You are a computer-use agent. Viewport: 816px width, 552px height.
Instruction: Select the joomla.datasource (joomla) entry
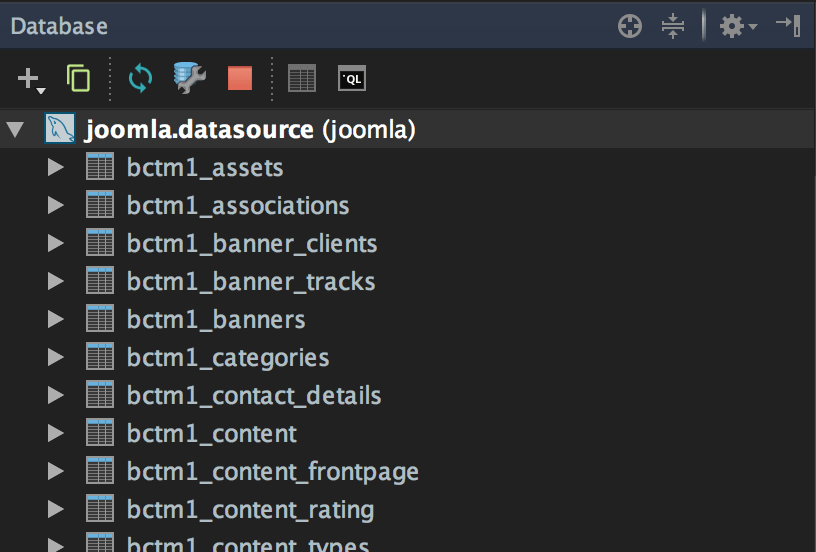[x=250, y=130]
